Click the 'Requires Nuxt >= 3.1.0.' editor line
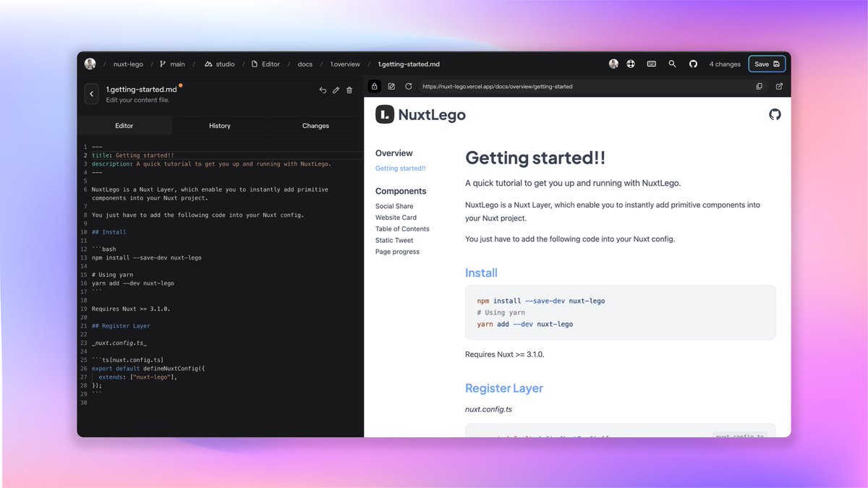The width and height of the screenshot is (868, 488). [x=131, y=309]
